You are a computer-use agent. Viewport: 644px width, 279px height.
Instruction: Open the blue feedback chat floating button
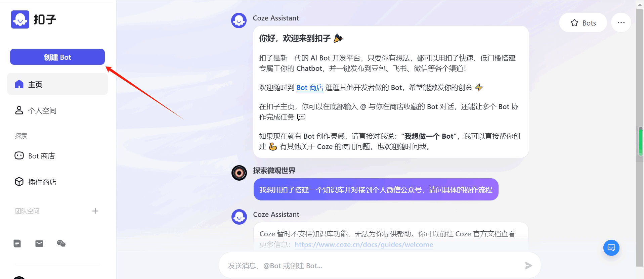tap(611, 248)
